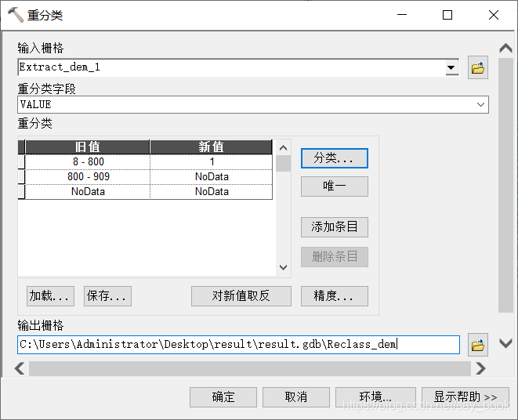This screenshot has width=518, height=420.
Task: Click the horizontal scrollbar track
Action: click(250, 368)
